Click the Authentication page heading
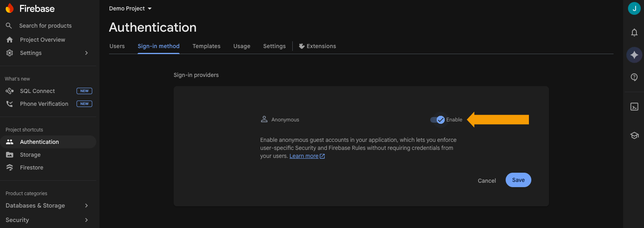The height and width of the screenshot is (228, 644). (x=153, y=27)
